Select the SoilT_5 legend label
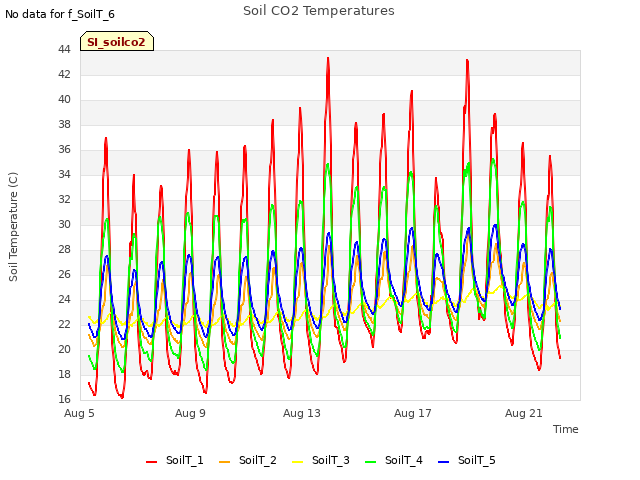 pos(476,460)
